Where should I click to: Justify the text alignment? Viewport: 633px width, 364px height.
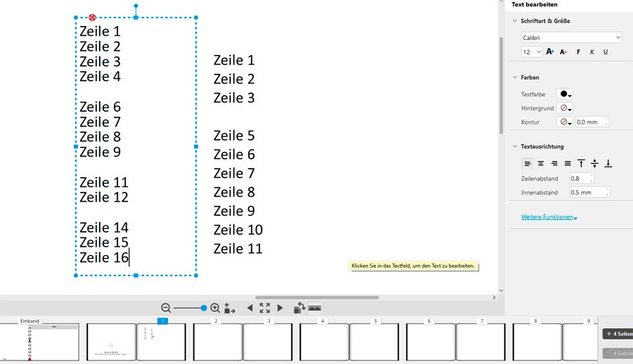pyautogui.click(x=568, y=164)
